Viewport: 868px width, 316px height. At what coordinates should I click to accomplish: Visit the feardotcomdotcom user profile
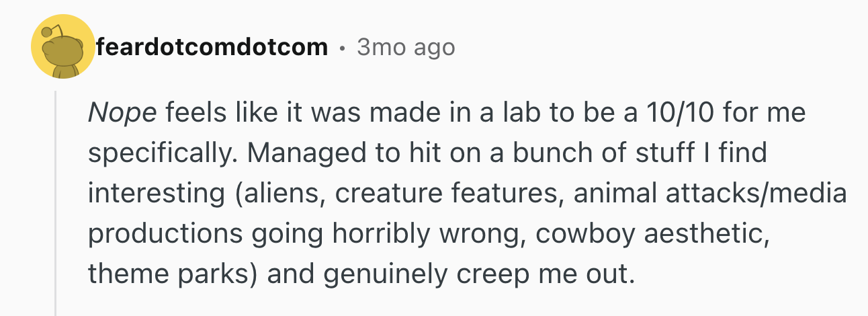click(212, 47)
